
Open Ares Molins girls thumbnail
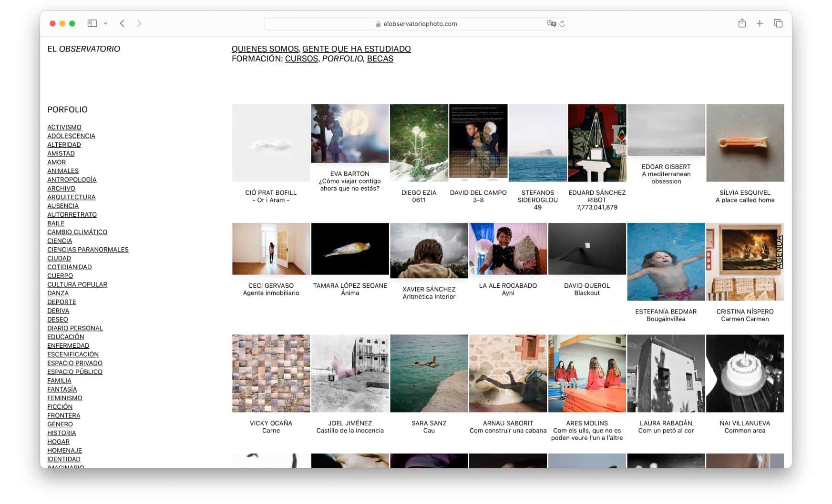(587, 373)
